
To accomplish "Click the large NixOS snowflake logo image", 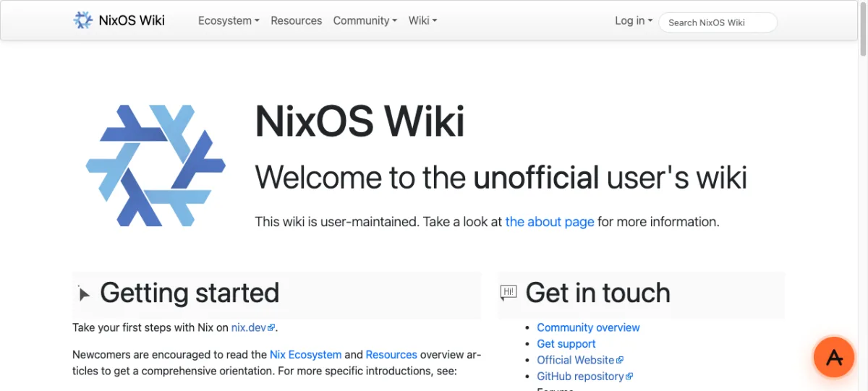I will pyautogui.click(x=156, y=166).
